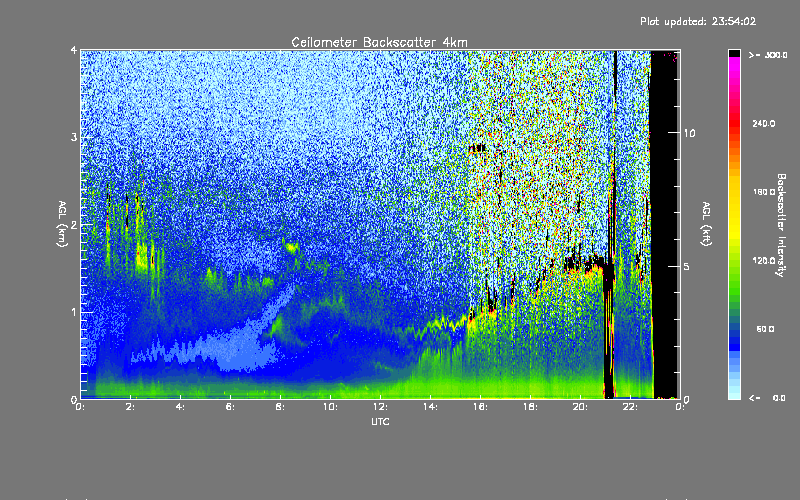Click the '180.0' colorbar value

(x=764, y=192)
